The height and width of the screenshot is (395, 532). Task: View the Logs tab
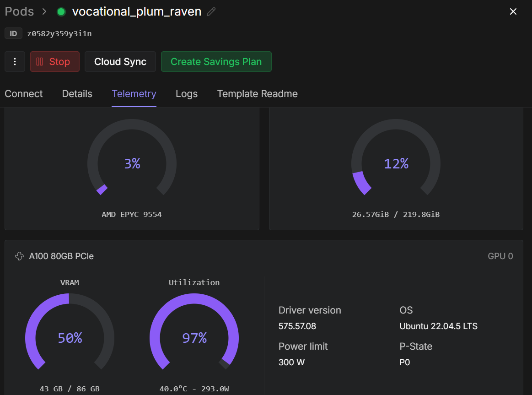click(x=187, y=94)
